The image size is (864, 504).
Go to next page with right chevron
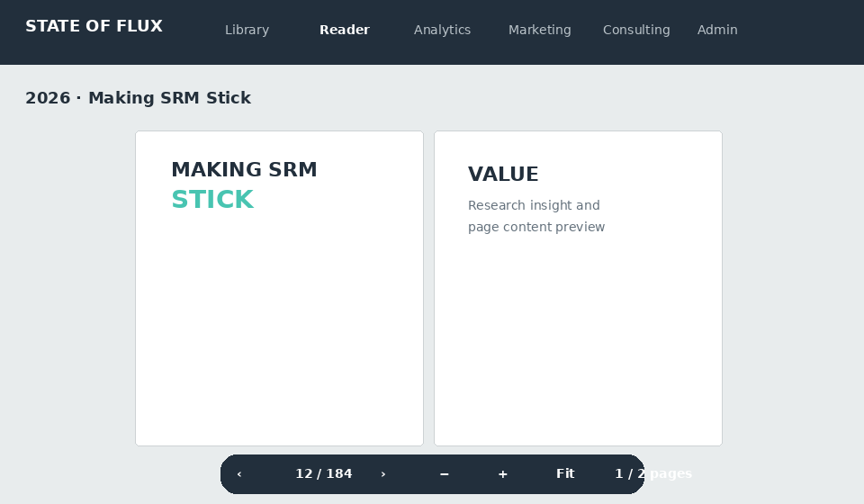coord(383,474)
